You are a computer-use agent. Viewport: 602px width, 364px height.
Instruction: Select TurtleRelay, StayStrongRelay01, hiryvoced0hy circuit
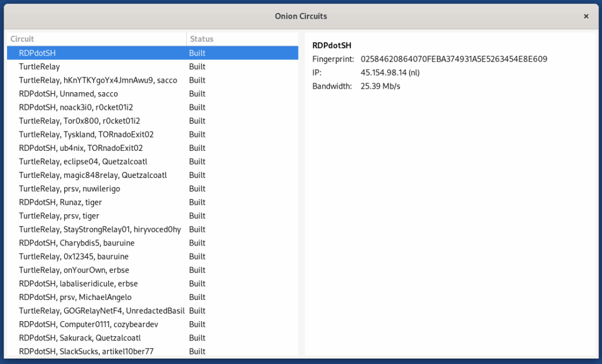[x=99, y=229]
